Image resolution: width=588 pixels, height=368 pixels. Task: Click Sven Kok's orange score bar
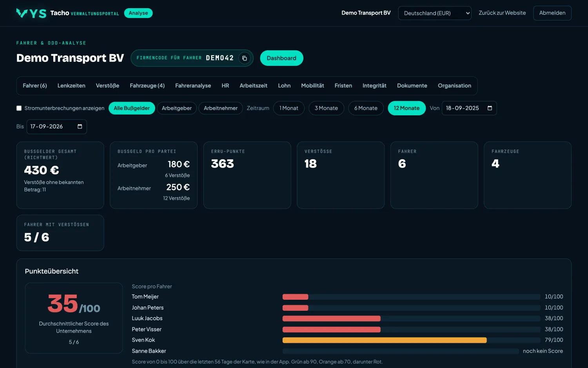point(385,340)
